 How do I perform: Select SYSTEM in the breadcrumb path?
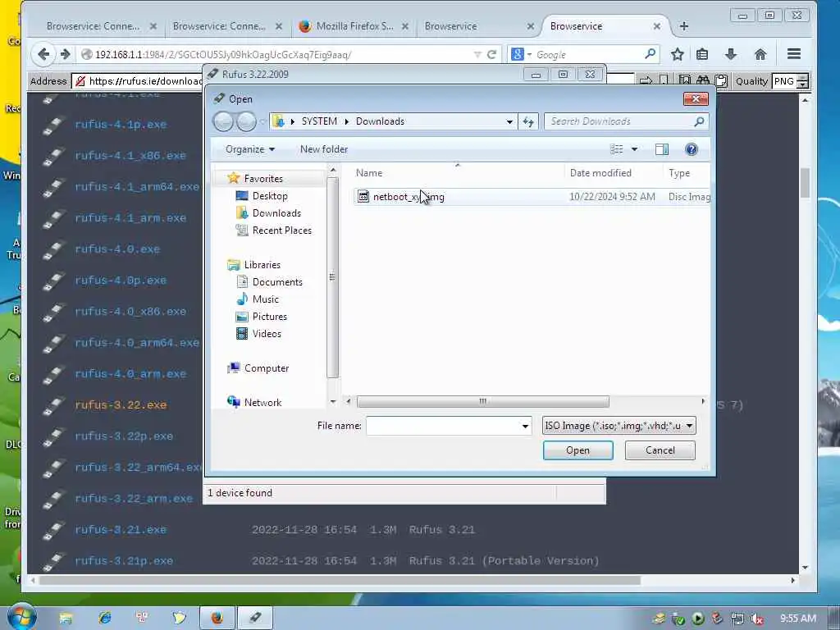319,121
